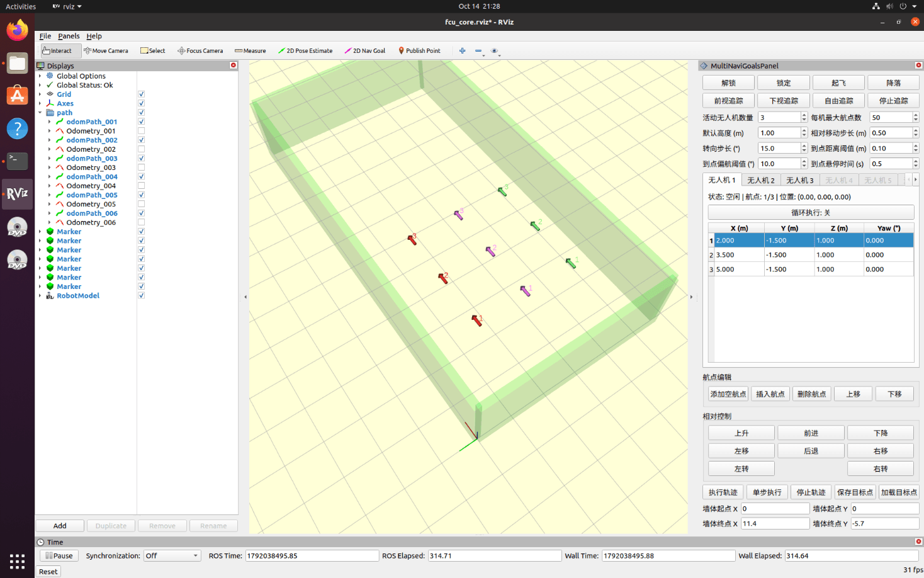Switch to the 无人机 3 tab
The height and width of the screenshot is (578, 924).
(800, 180)
